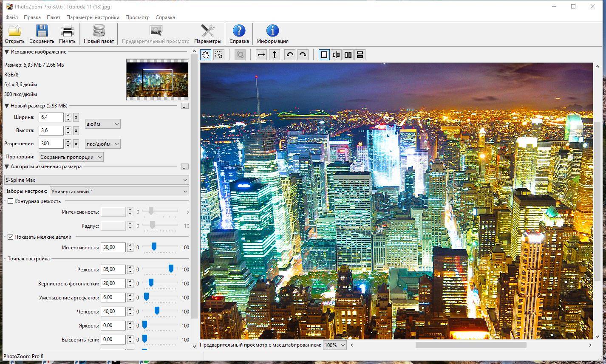Viewport: 606px width, 364px height.
Task: Switch to stacked horizontal split preview
Action: [x=360, y=55]
